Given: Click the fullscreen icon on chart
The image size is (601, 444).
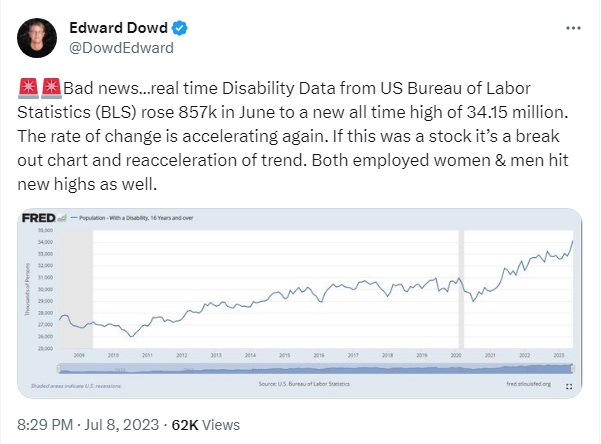Looking at the screenshot, I should click(569, 386).
